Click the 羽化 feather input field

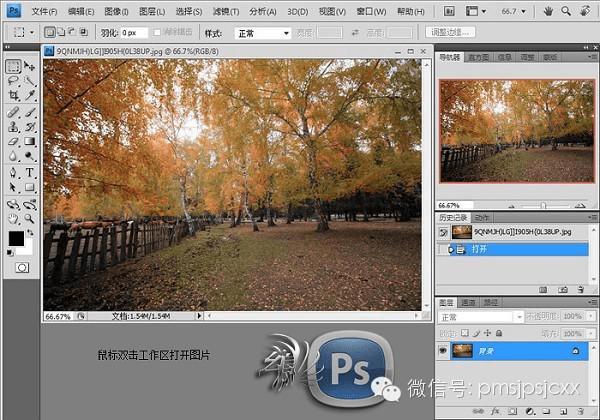(x=134, y=33)
